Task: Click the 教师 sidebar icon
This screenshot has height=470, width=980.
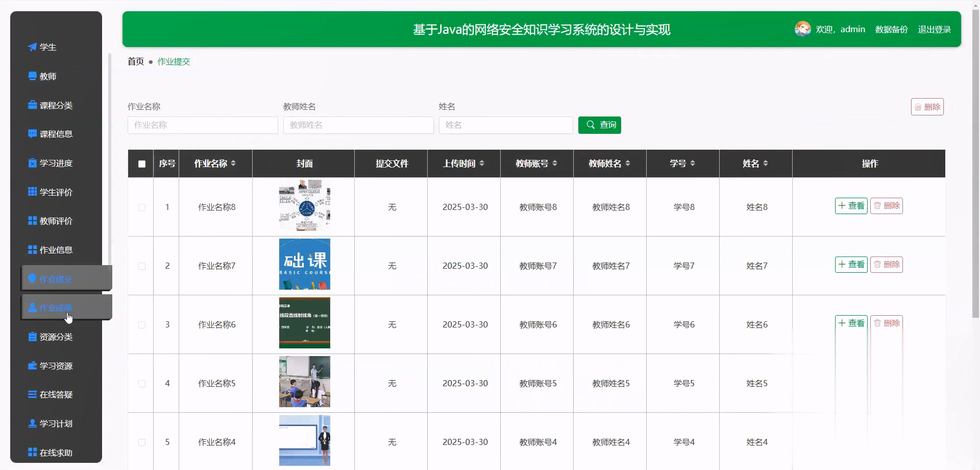Action: [32, 76]
